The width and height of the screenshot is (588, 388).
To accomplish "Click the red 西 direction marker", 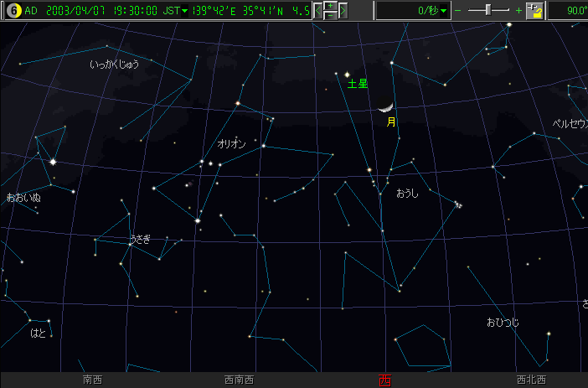I will pos(385,380).
